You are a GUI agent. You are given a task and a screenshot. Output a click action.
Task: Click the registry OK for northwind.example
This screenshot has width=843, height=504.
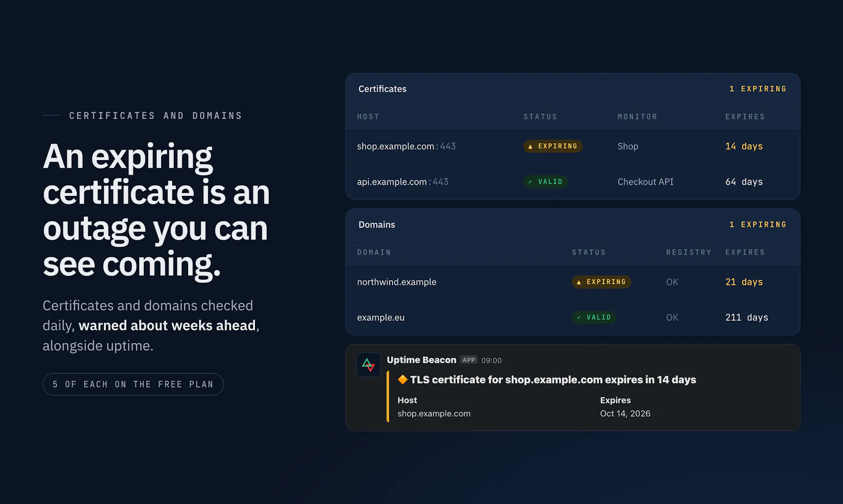[672, 282]
